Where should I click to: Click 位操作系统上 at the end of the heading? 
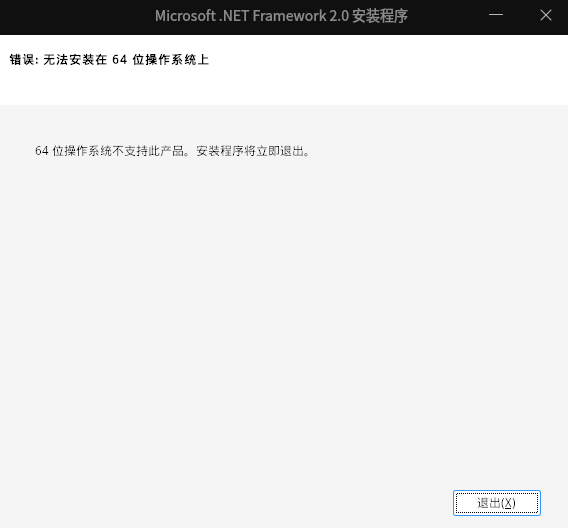[171, 59]
